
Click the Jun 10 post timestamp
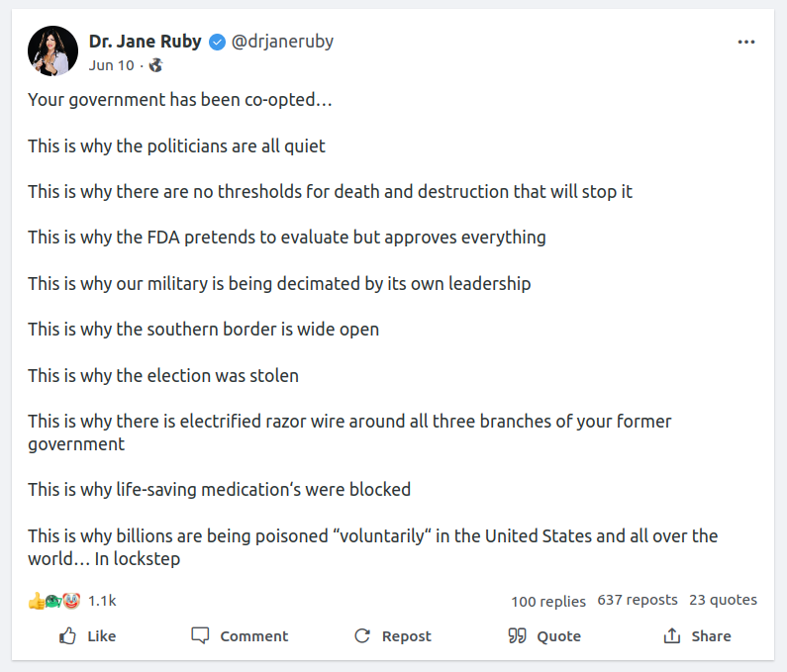coord(109,65)
